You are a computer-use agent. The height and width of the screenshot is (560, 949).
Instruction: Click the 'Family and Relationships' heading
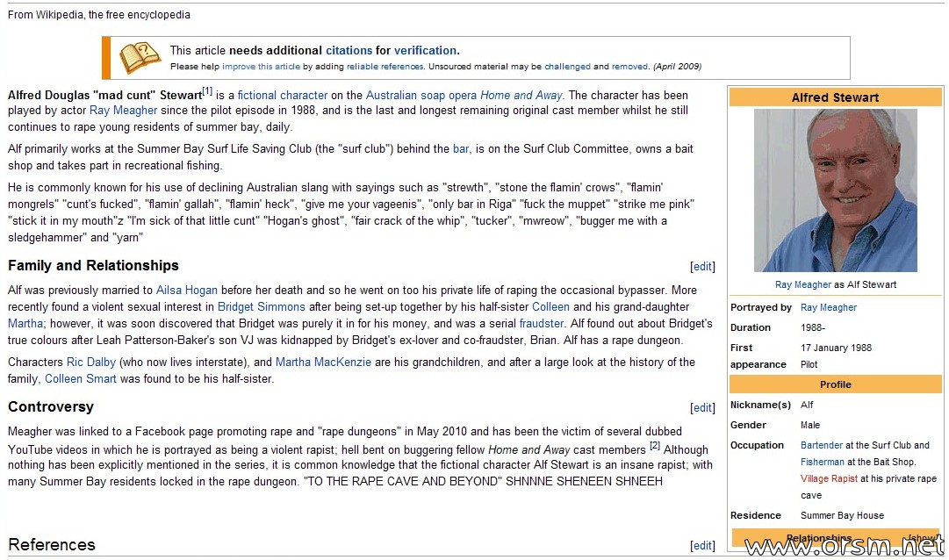(93, 266)
